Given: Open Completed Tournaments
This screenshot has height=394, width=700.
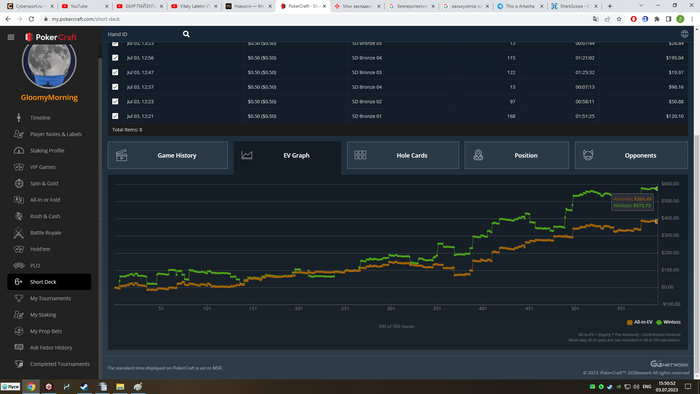Looking at the screenshot, I should coord(59,364).
